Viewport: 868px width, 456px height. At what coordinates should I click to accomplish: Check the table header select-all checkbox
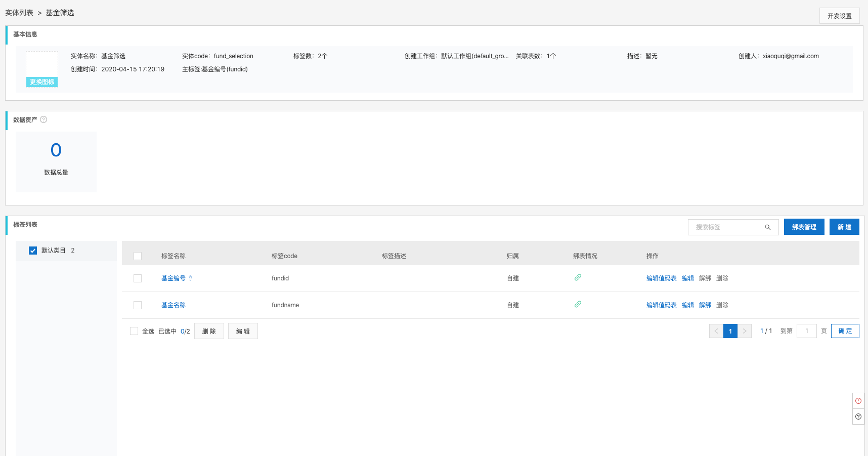pyautogui.click(x=138, y=256)
